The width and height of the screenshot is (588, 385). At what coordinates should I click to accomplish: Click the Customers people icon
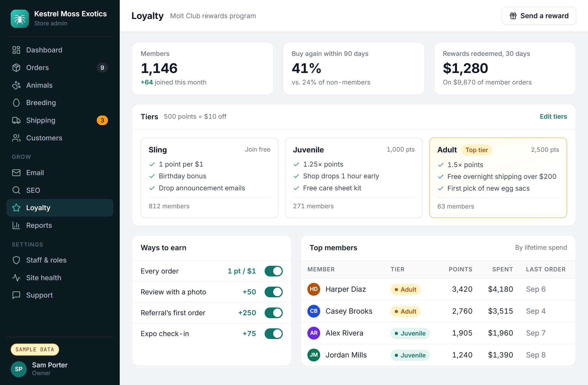click(x=16, y=138)
